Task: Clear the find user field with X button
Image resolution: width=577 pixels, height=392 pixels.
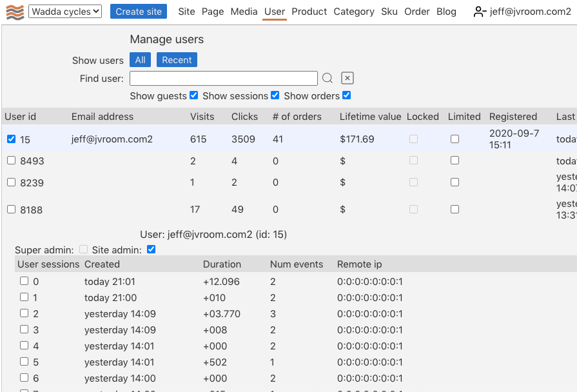Action: (347, 78)
